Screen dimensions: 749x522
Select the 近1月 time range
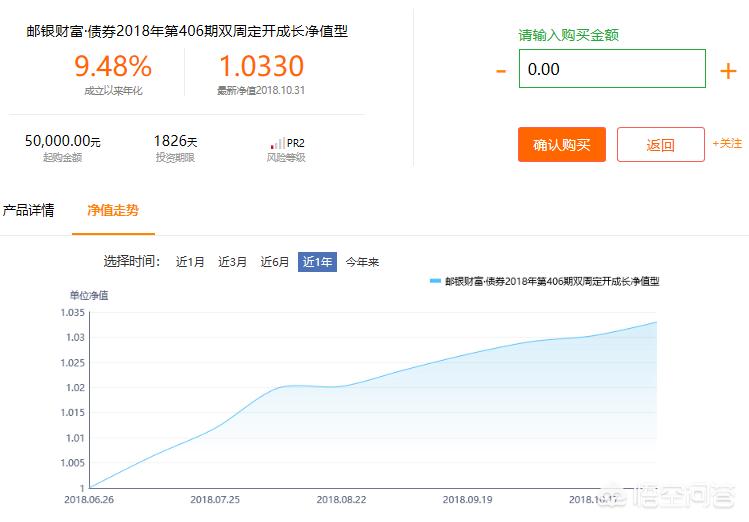(x=190, y=262)
